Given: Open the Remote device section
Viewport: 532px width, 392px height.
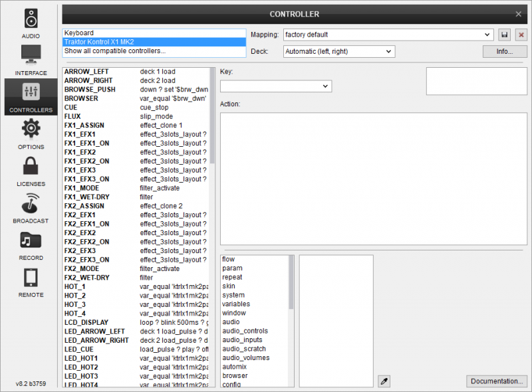Looking at the screenshot, I should [x=31, y=281].
